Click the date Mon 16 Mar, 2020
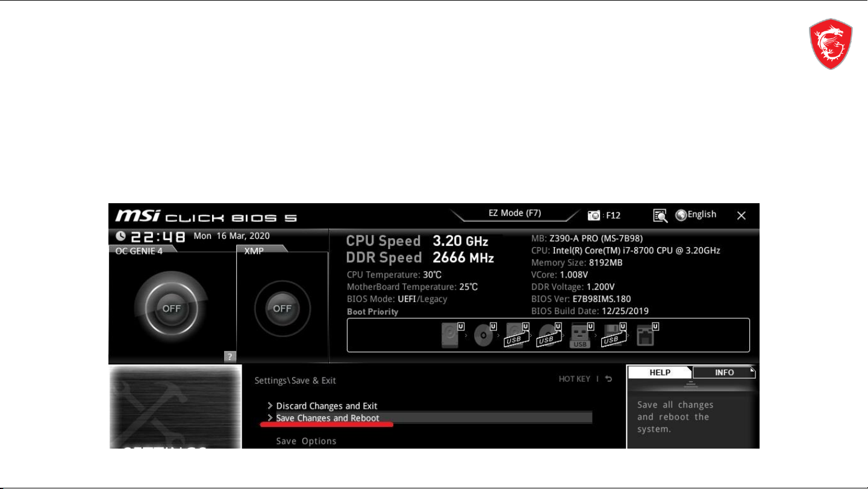The height and width of the screenshot is (489, 868). coord(232,236)
